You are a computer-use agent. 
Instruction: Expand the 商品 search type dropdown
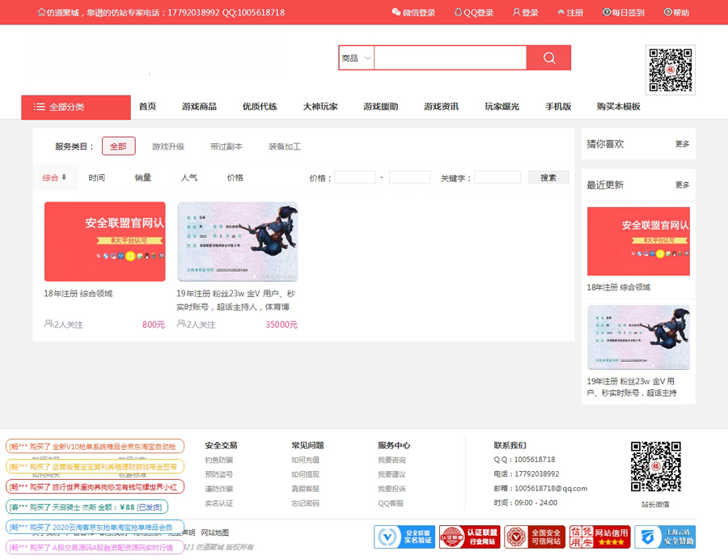pyautogui.click(x=356, y=58)
